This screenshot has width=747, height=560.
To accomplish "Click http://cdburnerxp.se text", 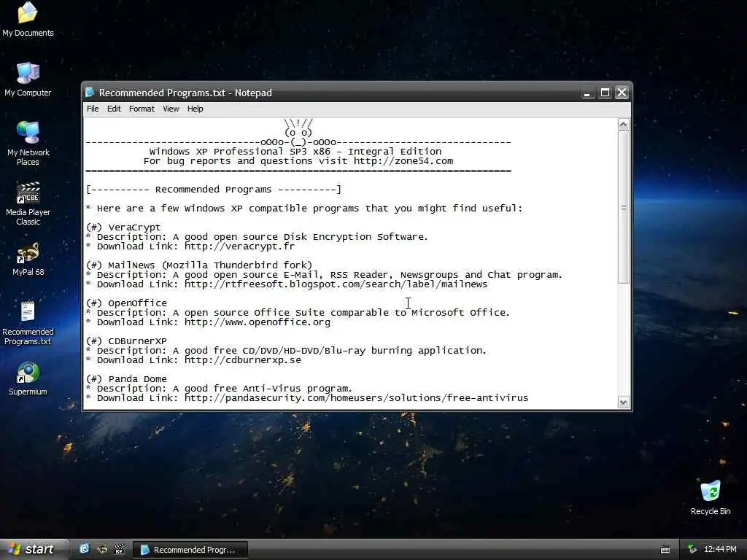I will (242, 360).
